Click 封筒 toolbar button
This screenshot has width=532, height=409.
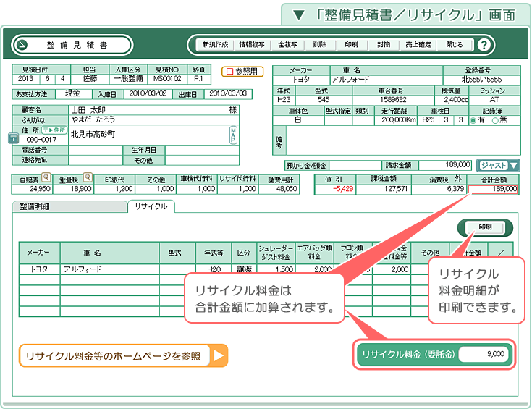point(384,45)
